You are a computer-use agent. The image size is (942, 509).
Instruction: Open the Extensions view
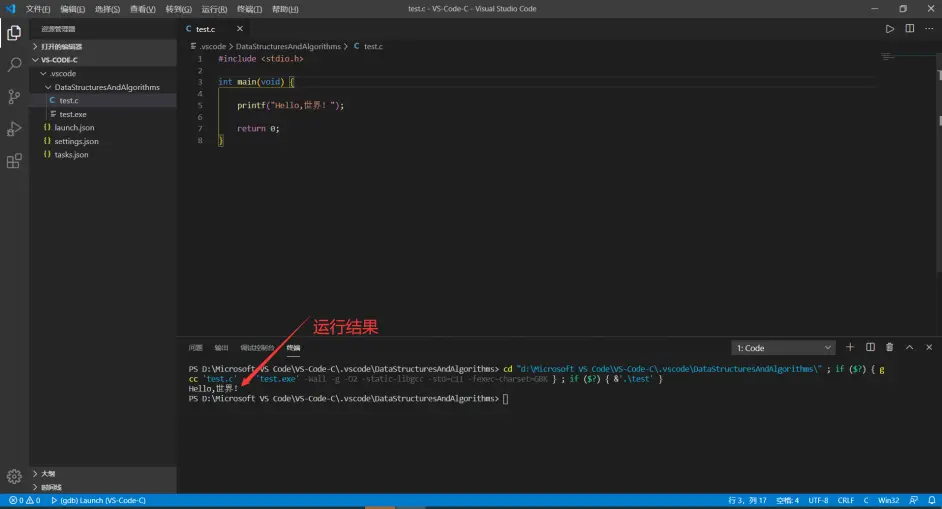click(14, 161)
